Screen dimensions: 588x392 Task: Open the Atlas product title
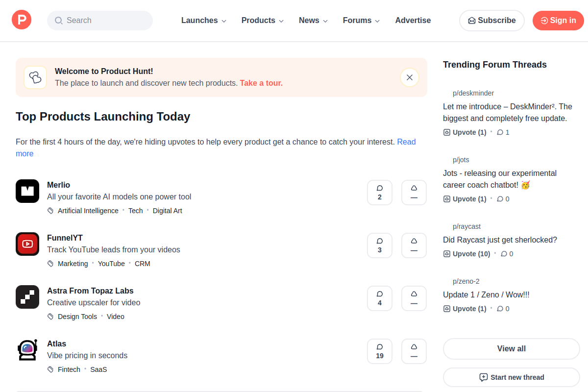(x=56, y=343)
